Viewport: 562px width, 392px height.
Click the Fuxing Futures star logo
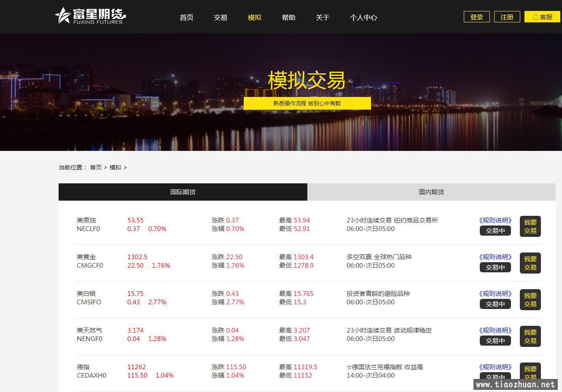[x=90, y=16]
